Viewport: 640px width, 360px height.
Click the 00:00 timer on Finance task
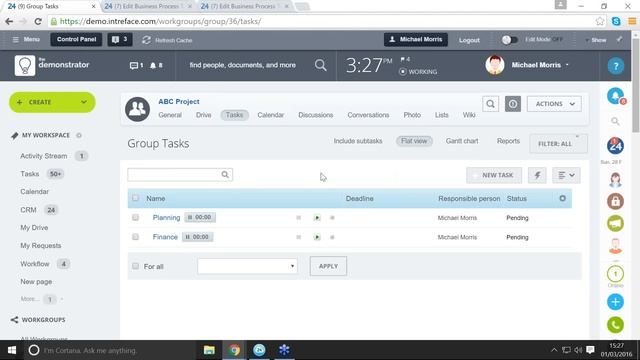(x=197, y=237)
